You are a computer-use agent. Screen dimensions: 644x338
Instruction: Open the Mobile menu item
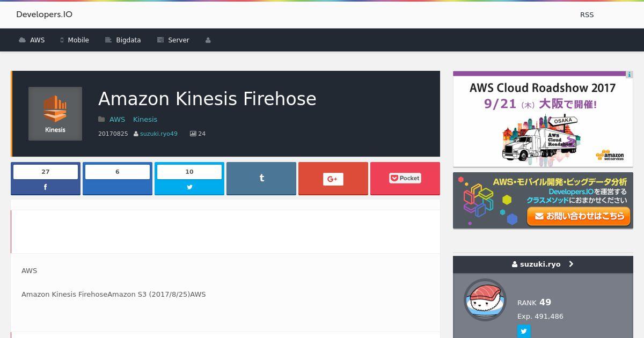pyautogui.click(x=75, y=40)
